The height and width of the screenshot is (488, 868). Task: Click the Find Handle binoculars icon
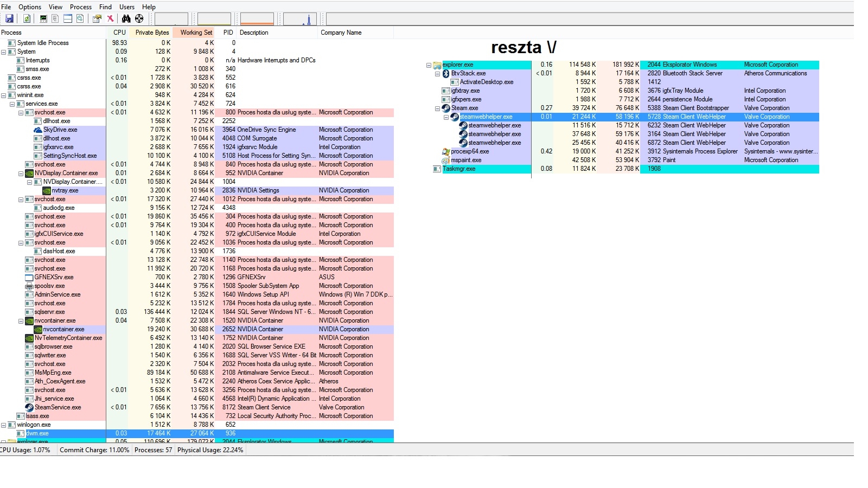click(126, 18)
